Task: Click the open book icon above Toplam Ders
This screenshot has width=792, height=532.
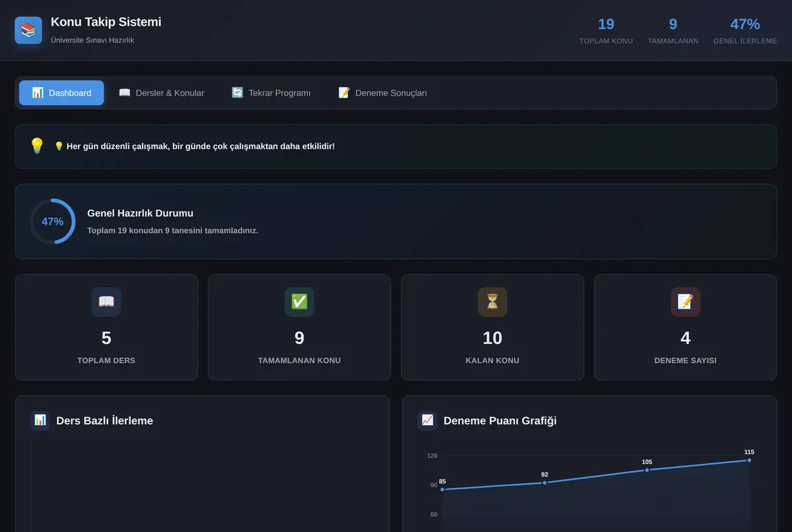Action: pyautogui.click(x=106, y=302)
